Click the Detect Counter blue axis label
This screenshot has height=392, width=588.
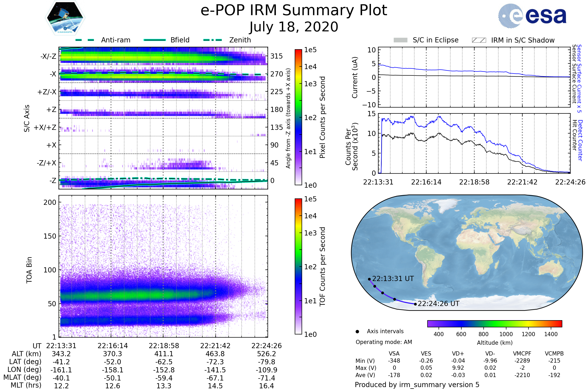pyautogui.click(x=580, y=140)
